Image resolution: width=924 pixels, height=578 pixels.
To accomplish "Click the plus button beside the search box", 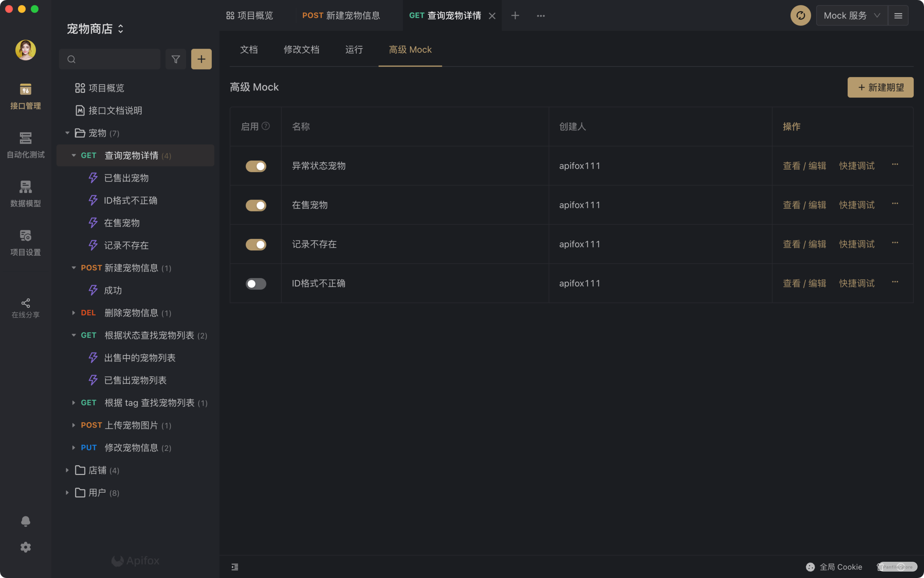I will pyautogui.click(x=201, y=59).
